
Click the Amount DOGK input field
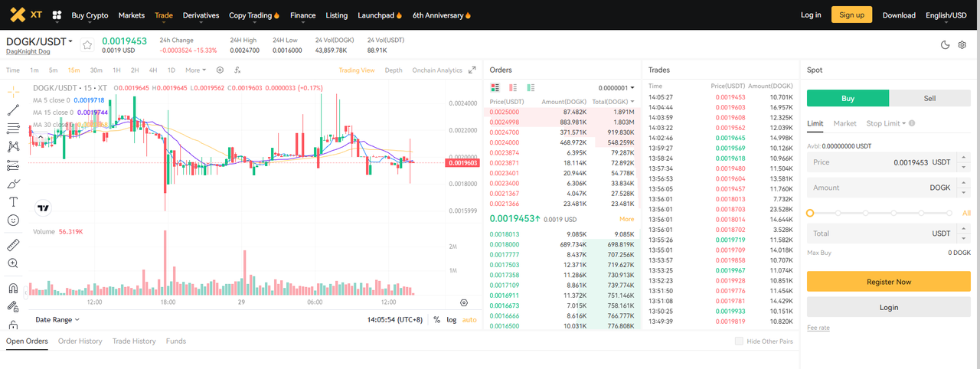pos(889,188)
